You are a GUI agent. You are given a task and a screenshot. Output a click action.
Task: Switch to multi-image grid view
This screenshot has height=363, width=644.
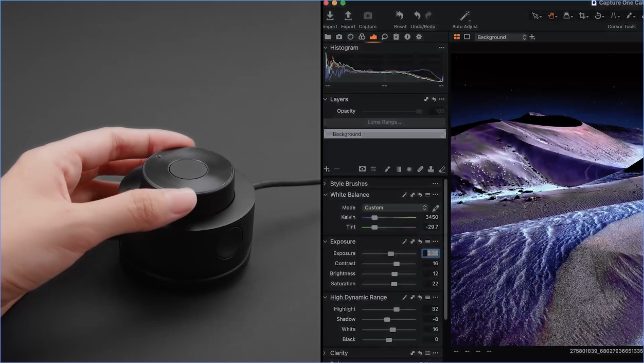pyautogui.click(x=456, y=37)
